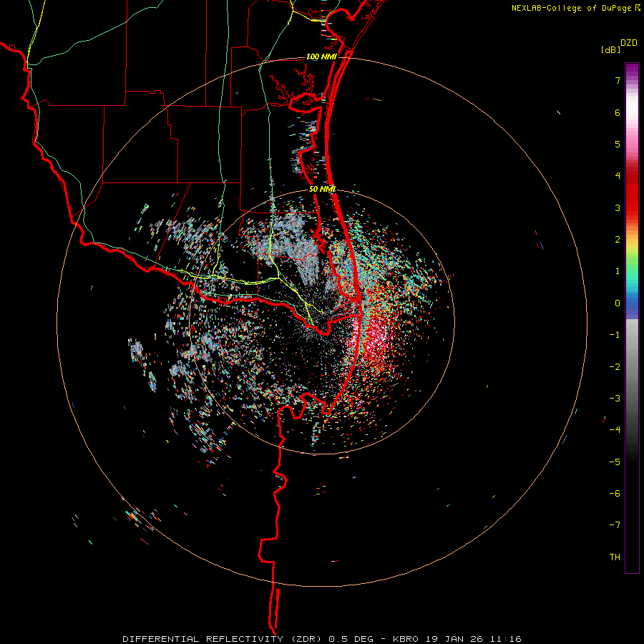Click the "50 NMI" range ring label

click(322, 189)
